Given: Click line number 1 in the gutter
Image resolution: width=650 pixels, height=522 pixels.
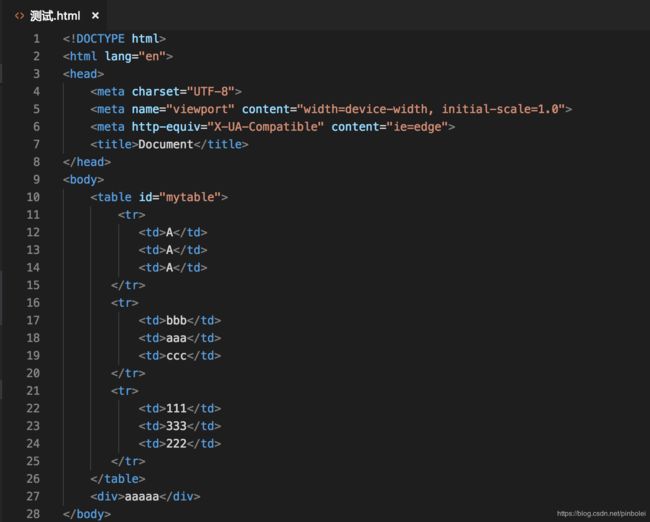Looking at the screenshot, I should pyautogui.click(x=36, y=39).
